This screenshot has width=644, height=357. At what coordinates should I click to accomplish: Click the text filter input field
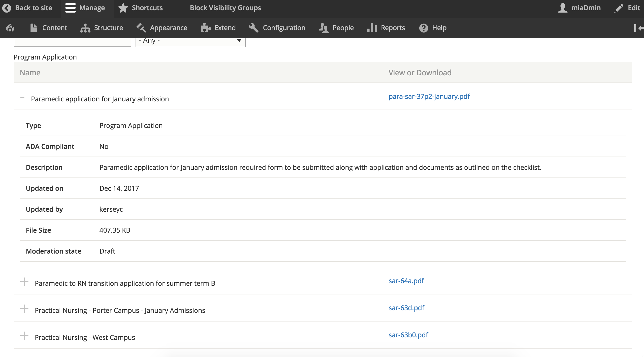tap(72, 42)
